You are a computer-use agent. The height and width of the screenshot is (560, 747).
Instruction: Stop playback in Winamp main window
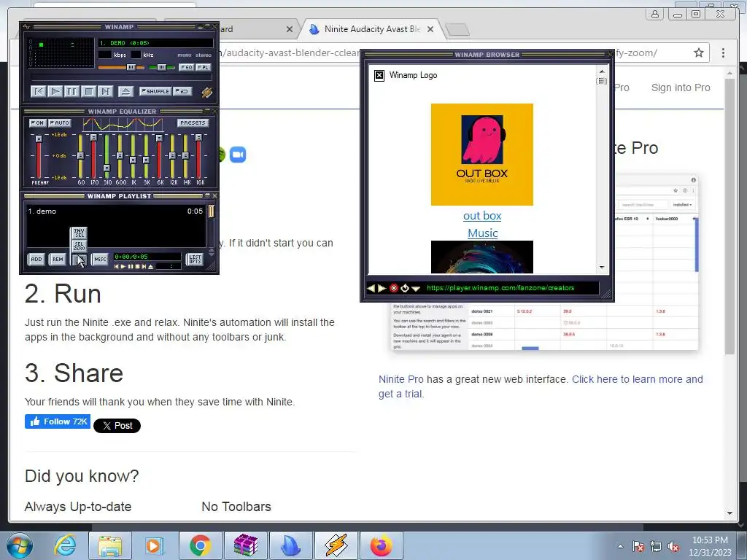tap(88, 91)
